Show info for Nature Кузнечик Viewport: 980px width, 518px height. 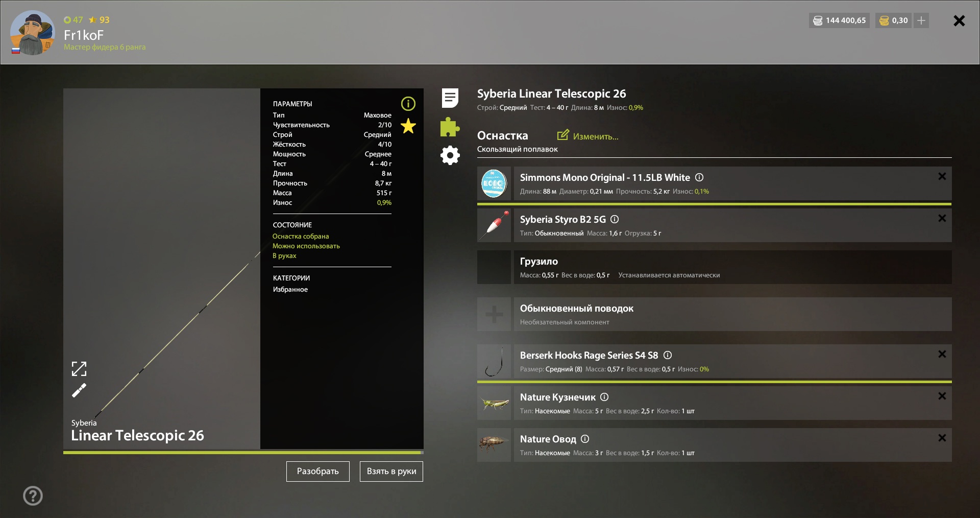point(604,397)
